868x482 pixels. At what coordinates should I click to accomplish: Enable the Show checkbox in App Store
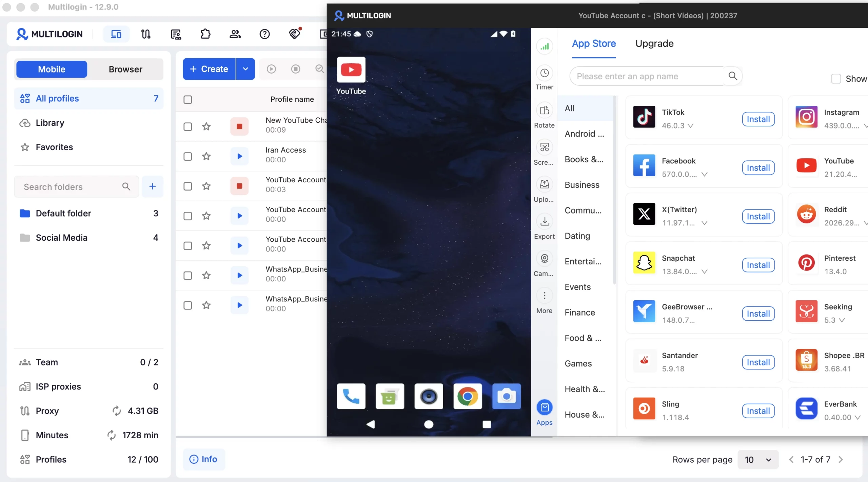836,79
